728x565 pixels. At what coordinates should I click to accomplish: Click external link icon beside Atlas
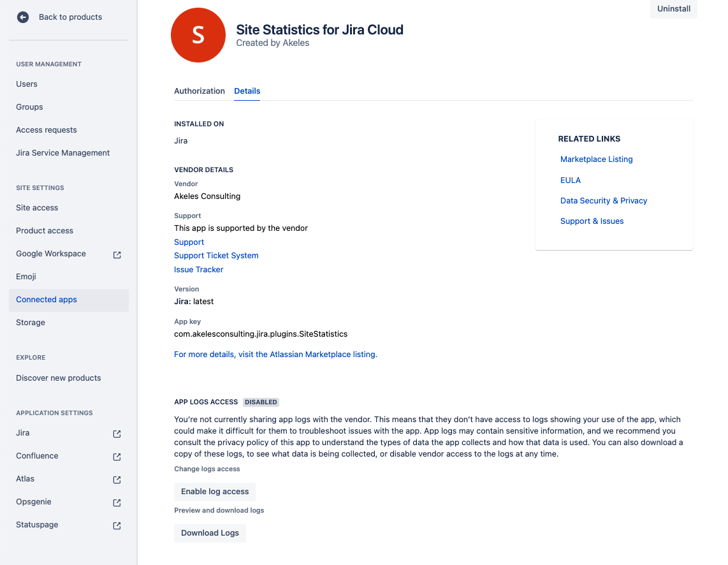click(x=117, y=480)
